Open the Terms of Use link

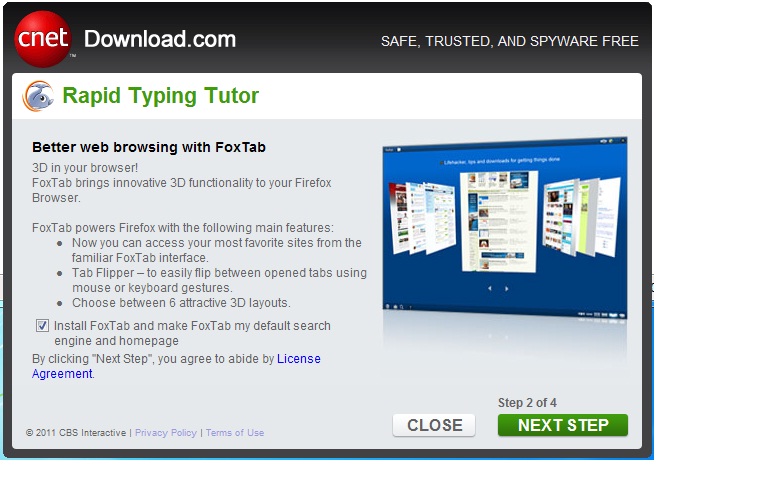click(x=235, y=433)
